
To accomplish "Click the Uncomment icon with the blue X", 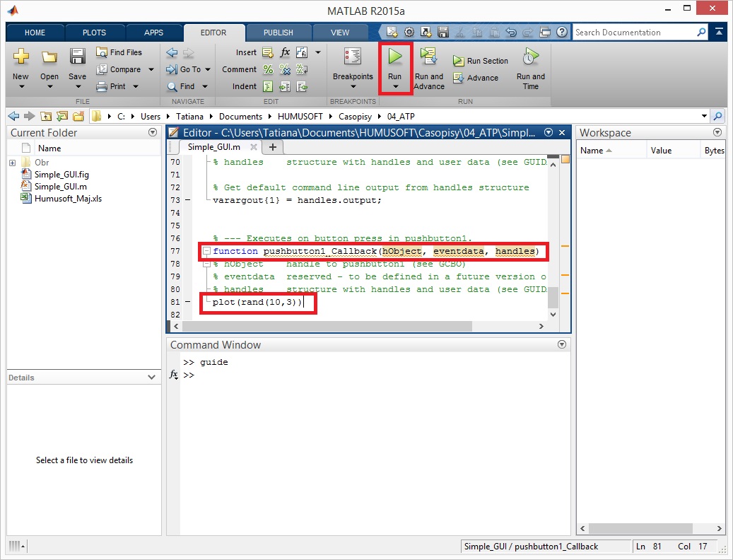I will click(x=285, y=70).
